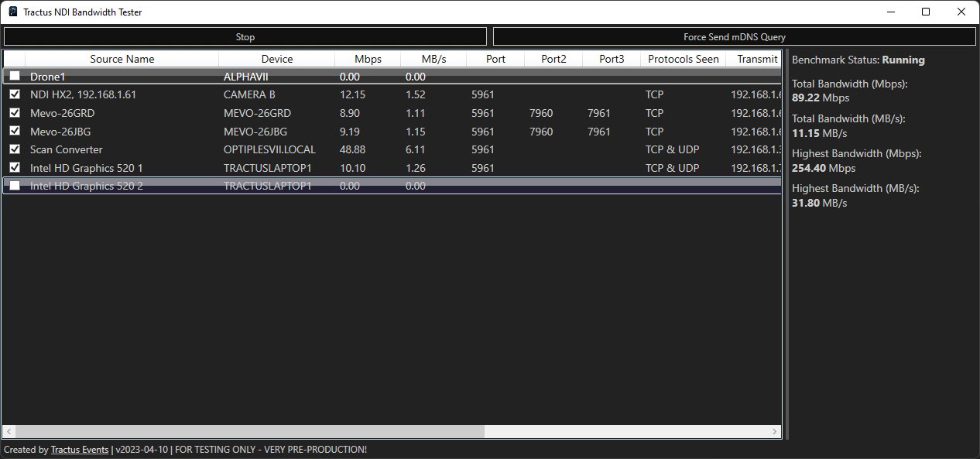The height and width of the screenshot is (459, 980).
Task: Enable the Drone1 source checkbox
Action: click(15, 76)
